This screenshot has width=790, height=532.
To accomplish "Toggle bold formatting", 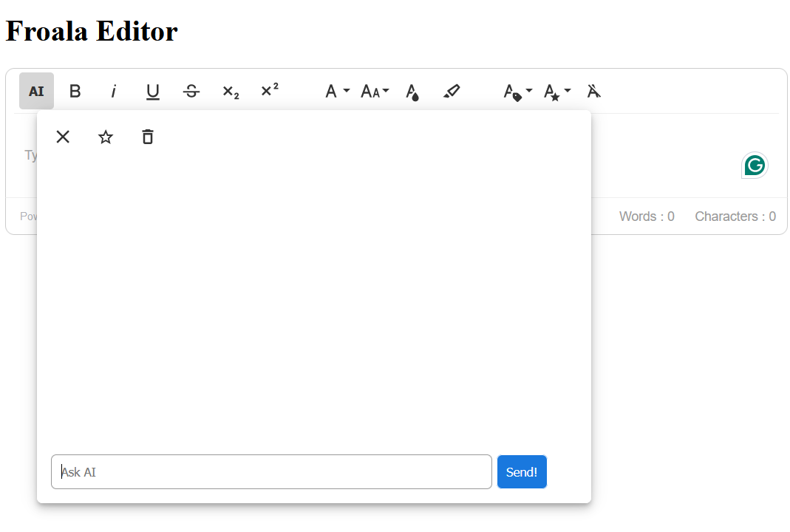I will tap(75, 90).
